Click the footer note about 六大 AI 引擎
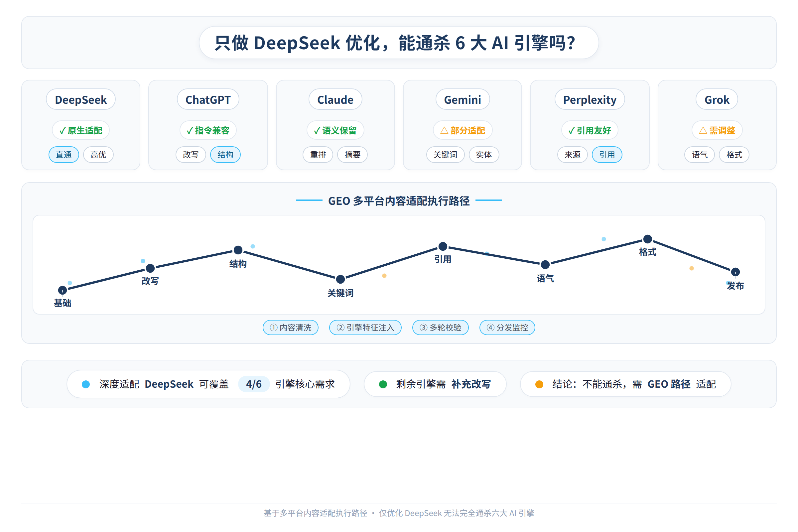798x532 pixels. click(399, 513)
